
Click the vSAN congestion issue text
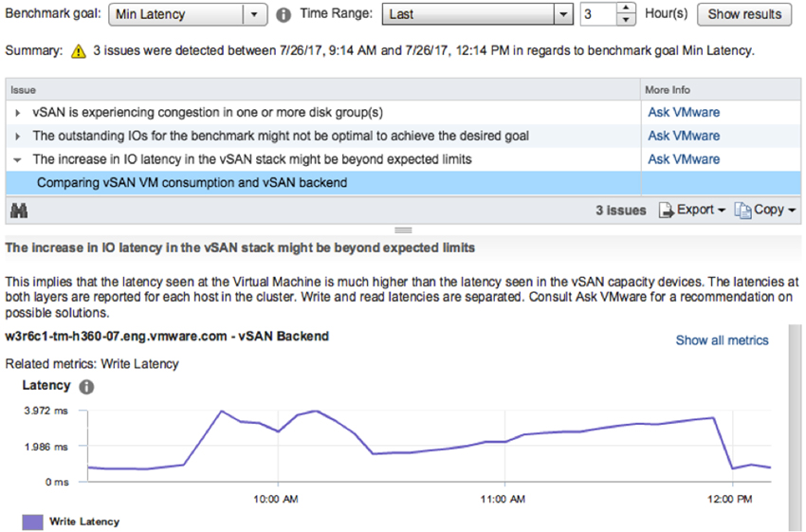(208, 113)
